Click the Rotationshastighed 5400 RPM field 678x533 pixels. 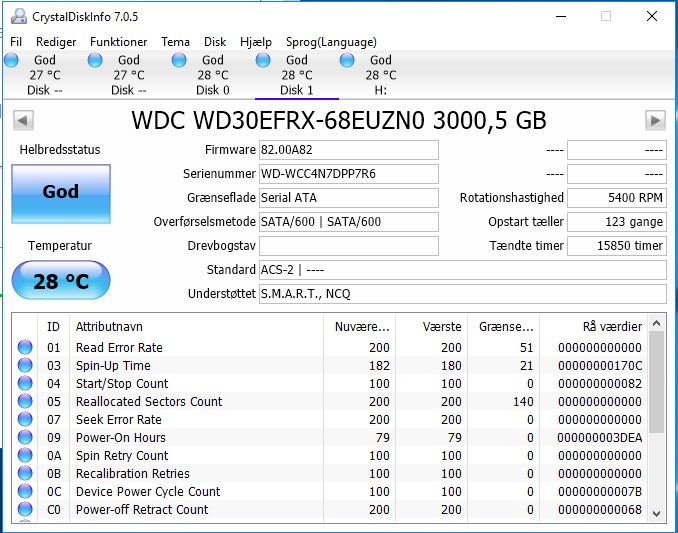(x=617, y=198)
